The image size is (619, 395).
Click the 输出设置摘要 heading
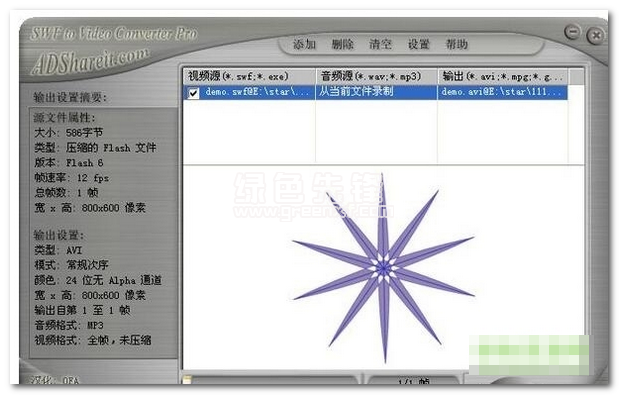70,97
